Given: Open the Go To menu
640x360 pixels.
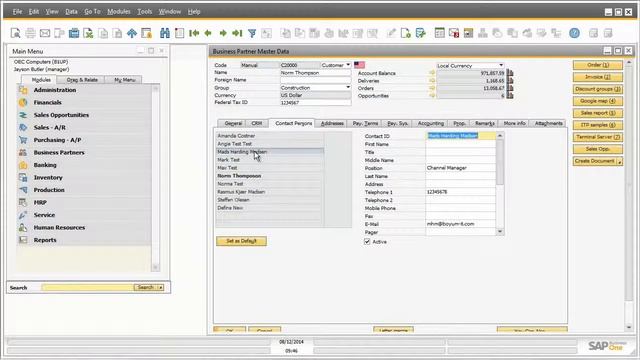Looking at the screenshot, I should click(x=92, y=11).
